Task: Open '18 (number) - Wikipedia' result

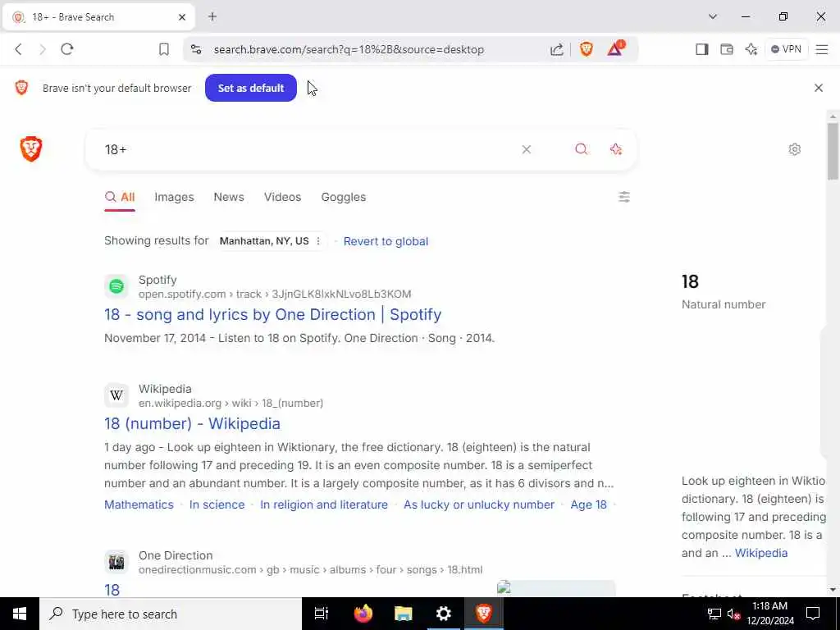Action: click(192, 424)
